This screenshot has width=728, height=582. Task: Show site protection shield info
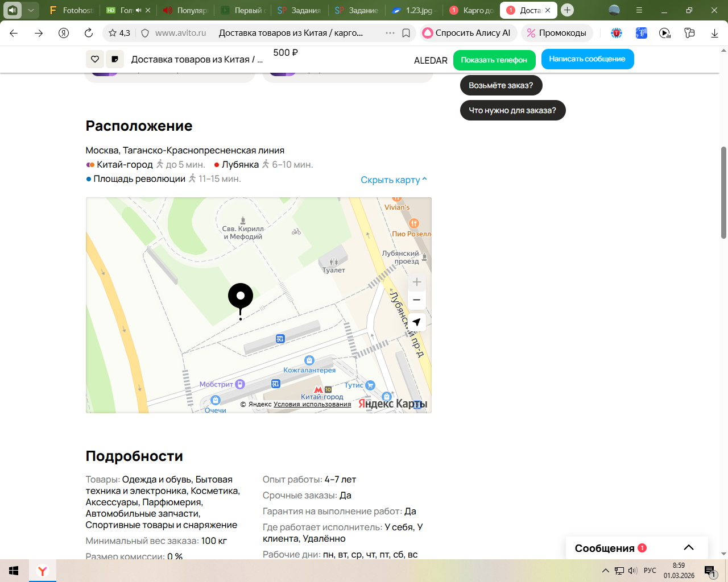click(x=145, y=33)
